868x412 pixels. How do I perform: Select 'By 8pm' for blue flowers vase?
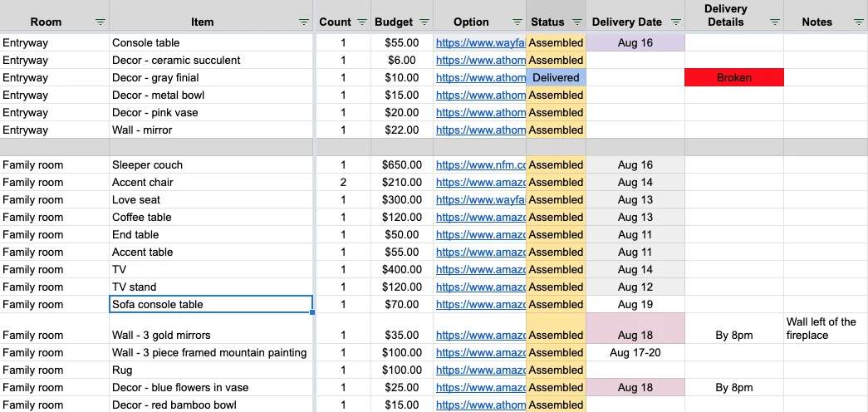[x=734, y=388]
